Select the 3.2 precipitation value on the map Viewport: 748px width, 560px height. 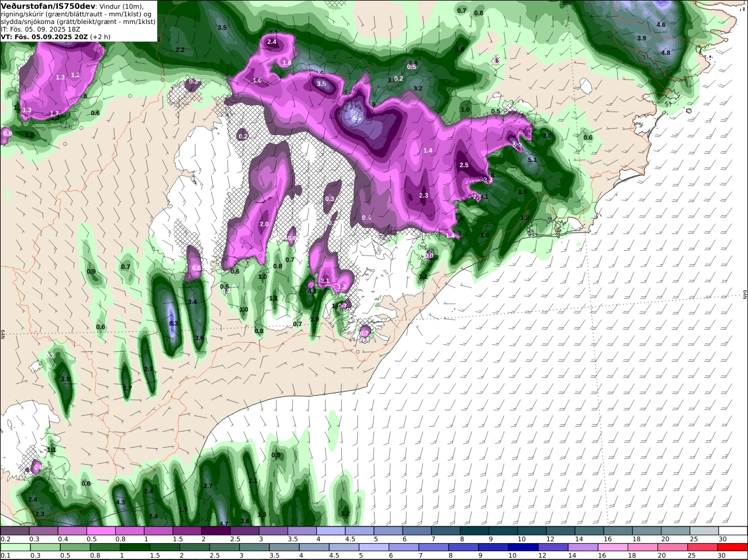[x=418, y=88]
